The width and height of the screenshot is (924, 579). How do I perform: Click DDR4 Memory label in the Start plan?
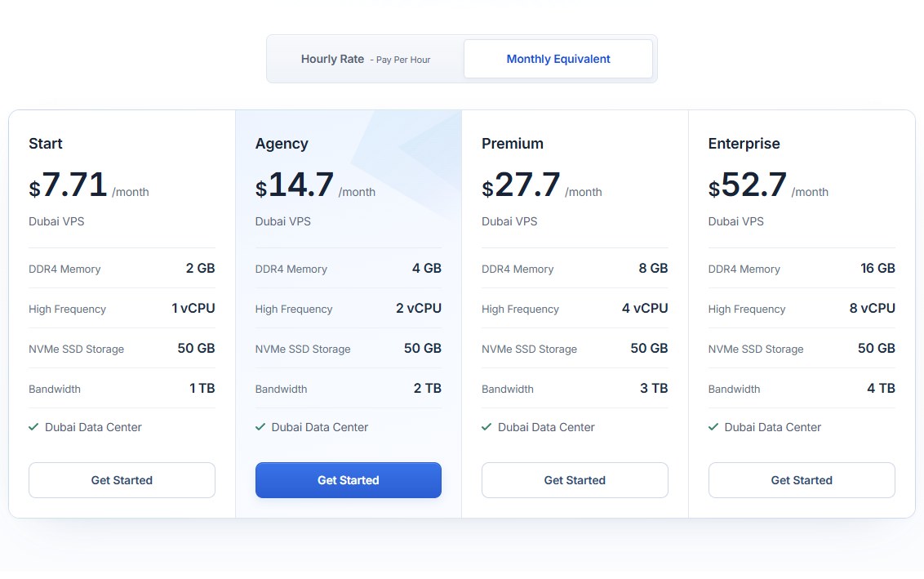pyautogui.click(x=64, y=269)
